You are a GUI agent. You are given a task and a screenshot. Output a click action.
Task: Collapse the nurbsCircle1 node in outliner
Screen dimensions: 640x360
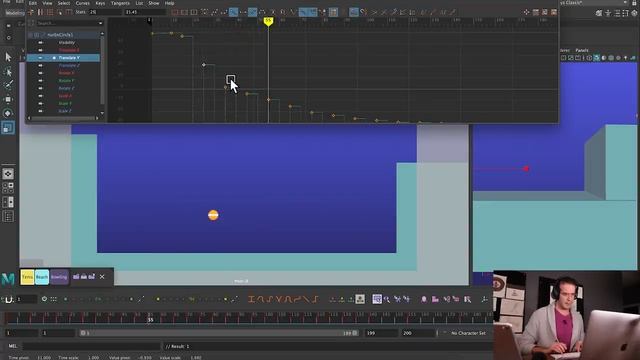31,35
